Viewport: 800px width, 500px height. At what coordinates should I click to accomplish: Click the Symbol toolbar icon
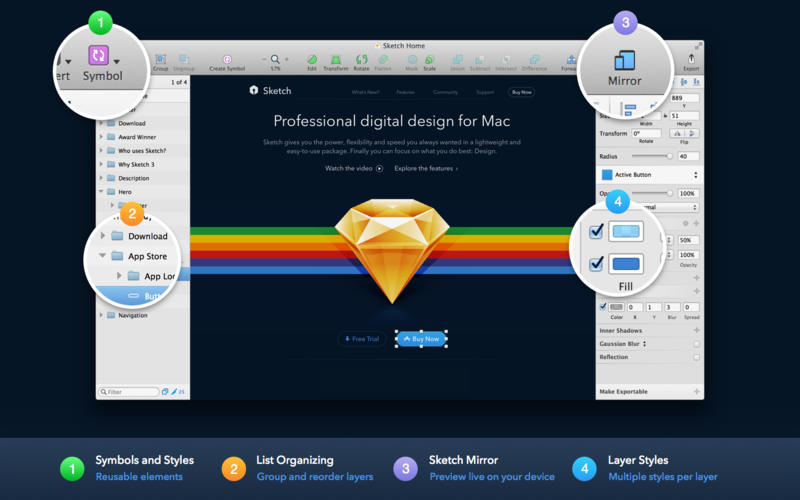99,56
